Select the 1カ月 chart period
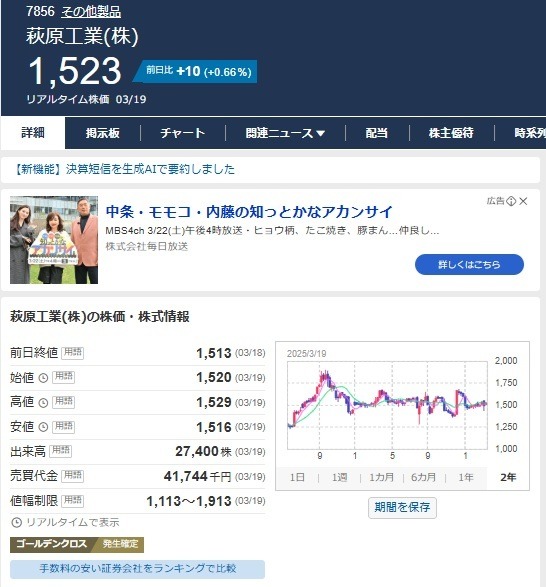The image size is (546, 587). [x=381, y=478]
